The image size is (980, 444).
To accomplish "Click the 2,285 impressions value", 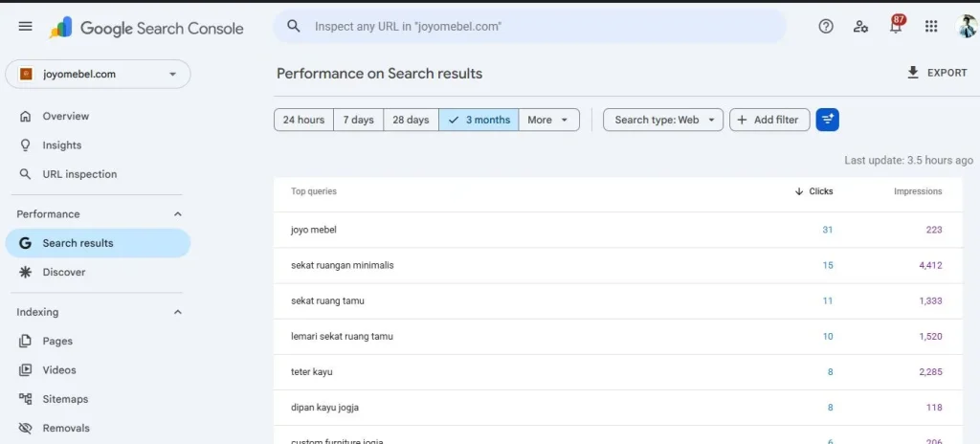I will point(930,372).
